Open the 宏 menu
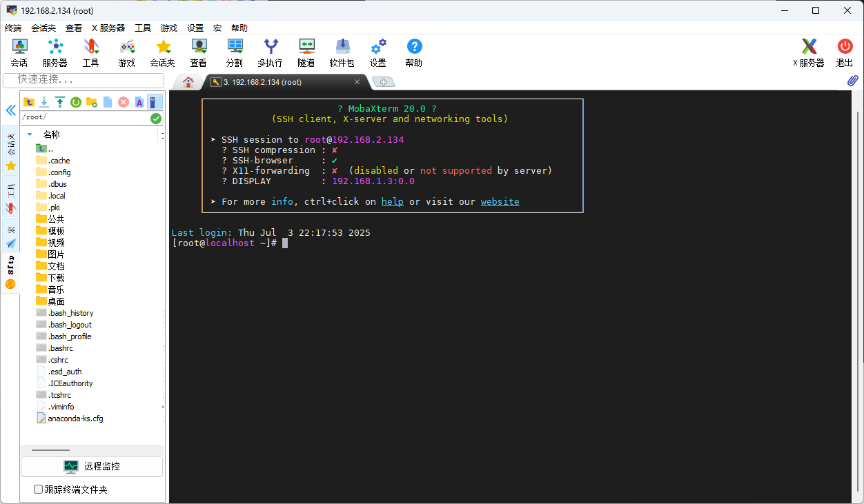Screen dimensions: 864x504 (217, 28)
